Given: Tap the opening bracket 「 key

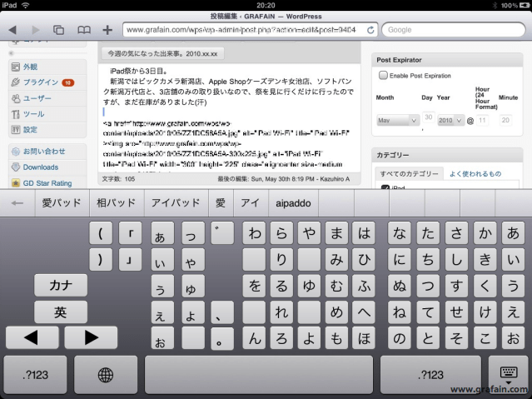Looking at the screenshot, I should pyautogui.click(x=130, y=233).
